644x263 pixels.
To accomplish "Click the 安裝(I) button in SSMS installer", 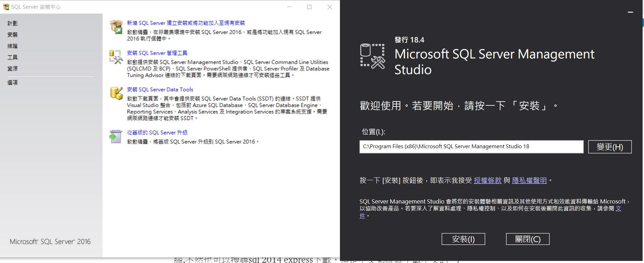I will [x=463, y=239].
